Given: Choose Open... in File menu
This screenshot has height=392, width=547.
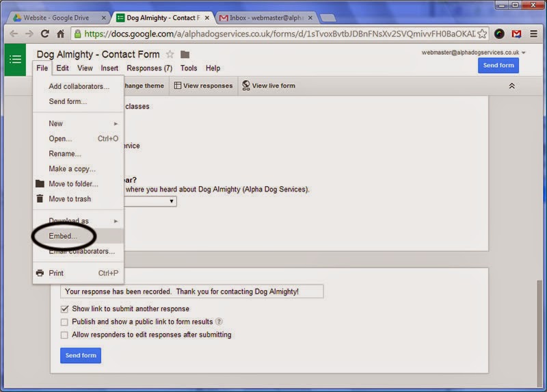Looking at the screenshot, I should coord(78,139).
